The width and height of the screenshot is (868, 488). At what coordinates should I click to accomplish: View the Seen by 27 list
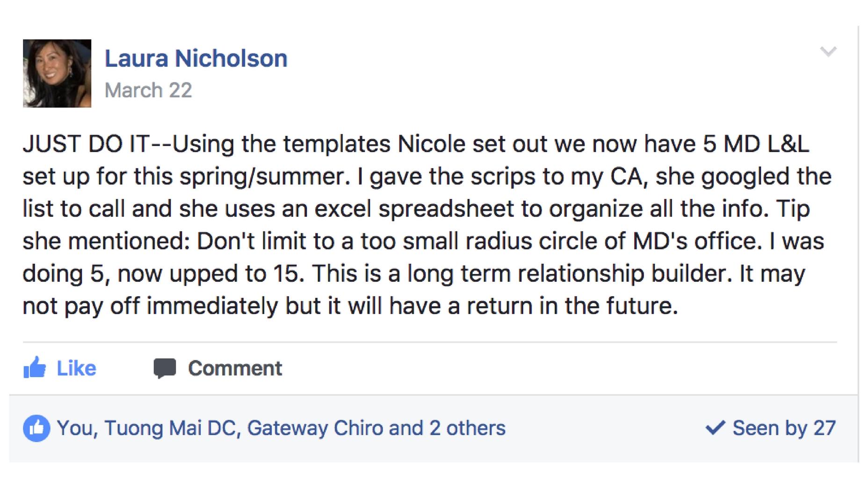784,428
